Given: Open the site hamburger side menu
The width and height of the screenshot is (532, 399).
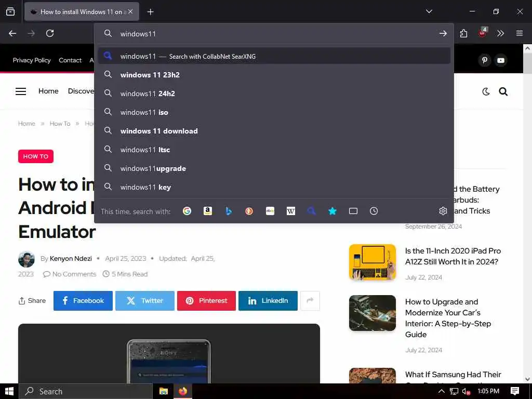Looking at the screenshot, I should [21, 91].
